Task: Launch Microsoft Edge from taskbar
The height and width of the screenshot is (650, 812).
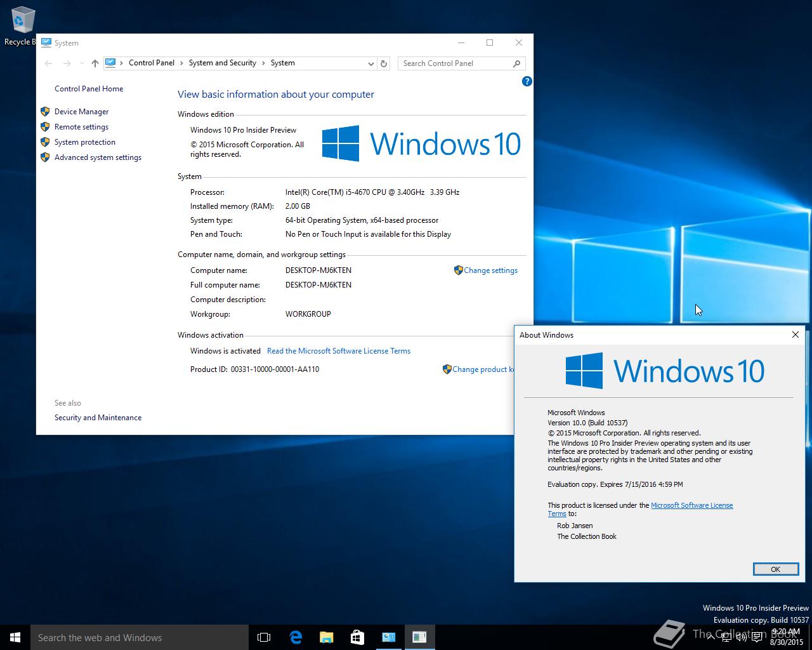Action: pos(296,637)
